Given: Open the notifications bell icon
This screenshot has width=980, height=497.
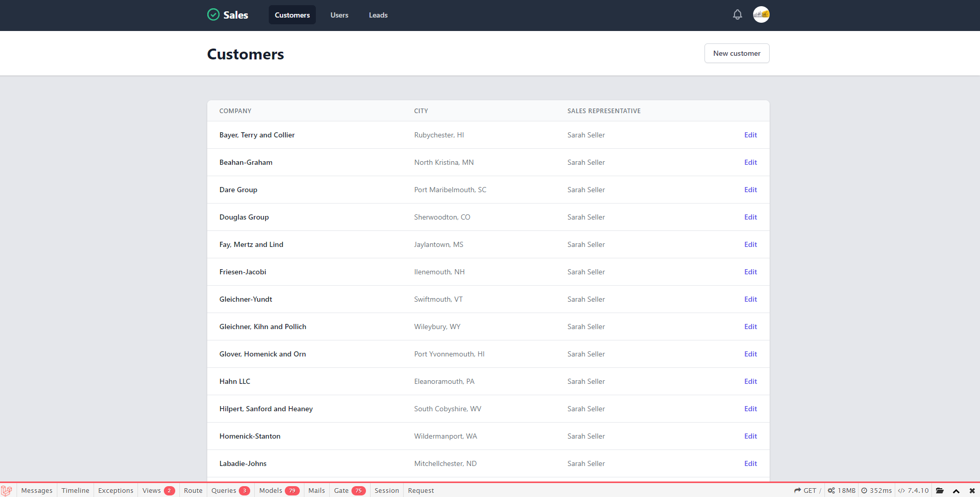Looking at the screenshot, I should tap(737, 15).
